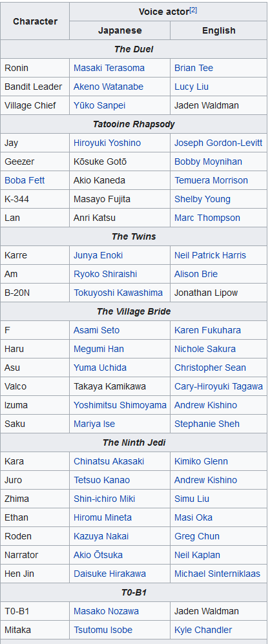Click the Lucy Liu link
This screenshot has height=644, width=270.
pyautogui.click(x=191, y=87)
